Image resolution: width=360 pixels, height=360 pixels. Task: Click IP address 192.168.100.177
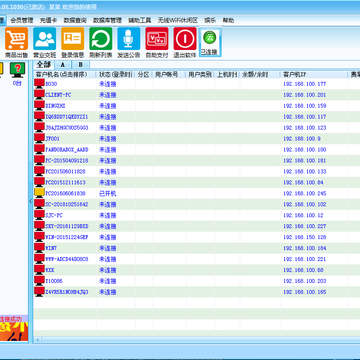(x=305, y=84)
